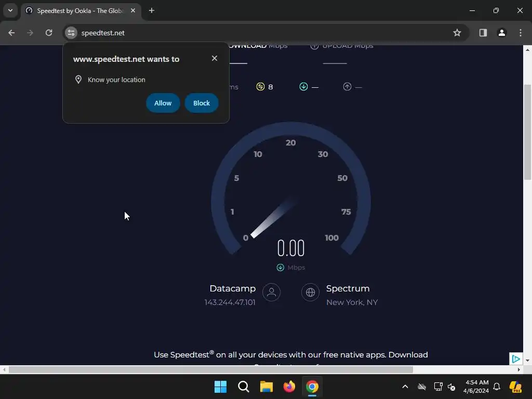Click the New York, NY server location
The width and height of the screenshot is (532, 399).
tap(352, 302)
